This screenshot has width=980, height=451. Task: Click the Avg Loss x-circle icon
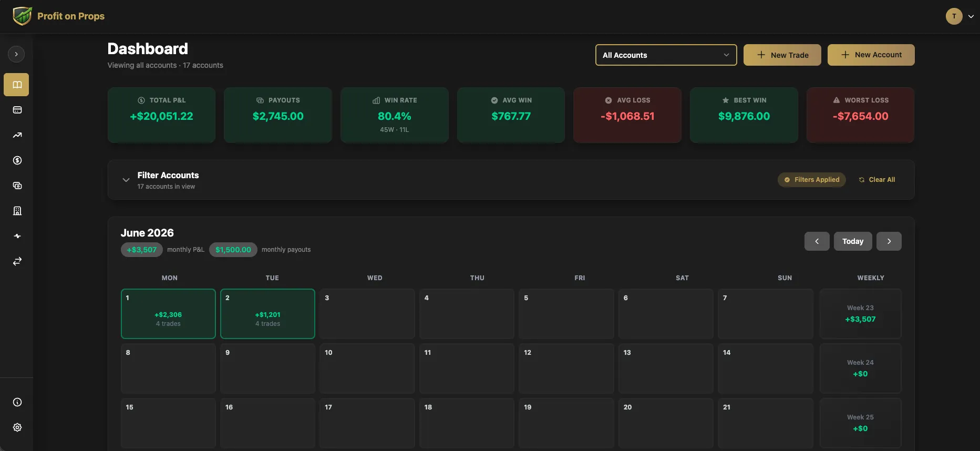tap(608, 100)
